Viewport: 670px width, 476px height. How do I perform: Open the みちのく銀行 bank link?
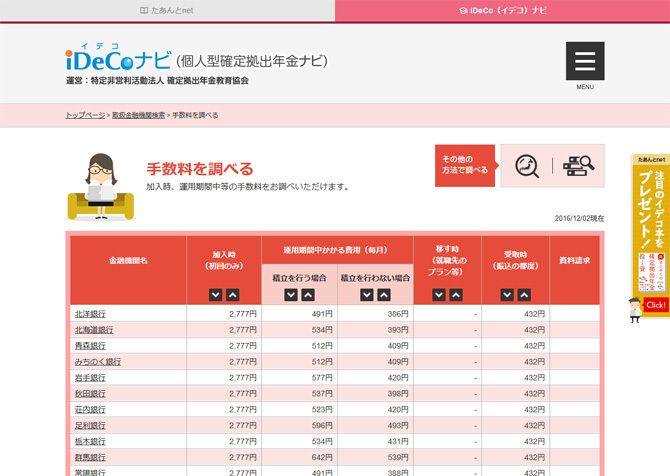point(97,361)
